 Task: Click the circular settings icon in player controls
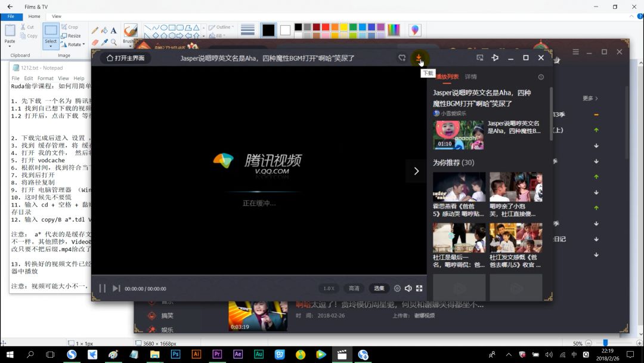[397, 288]
